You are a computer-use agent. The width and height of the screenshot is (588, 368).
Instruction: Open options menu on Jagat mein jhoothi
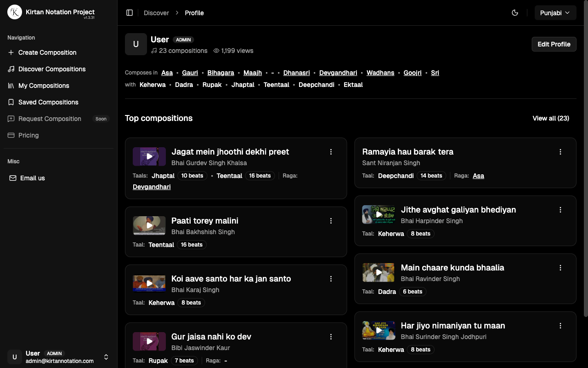coord(331,151)
